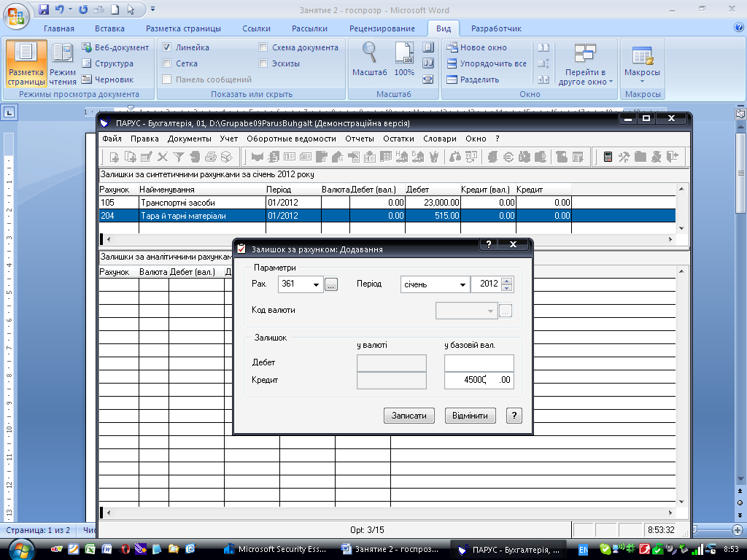Open the Otchety menu in PARUS
This screenshot has width=747, height=560.
[x=359, y=139]
